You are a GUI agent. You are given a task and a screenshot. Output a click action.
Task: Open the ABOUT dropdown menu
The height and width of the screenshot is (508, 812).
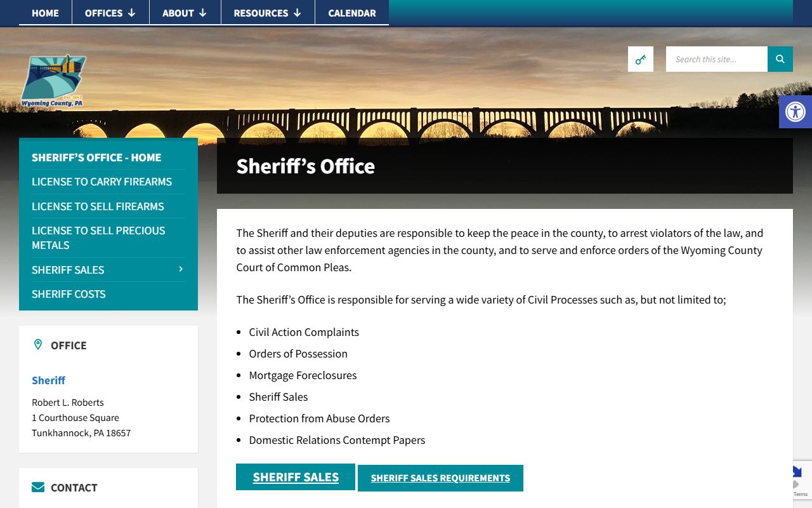[185, 13]
